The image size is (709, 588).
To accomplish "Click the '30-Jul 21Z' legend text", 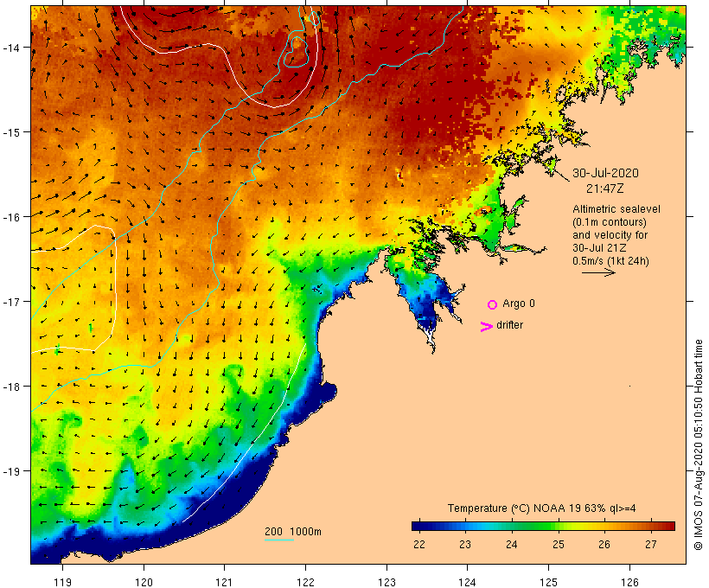I will tap(599, 248).
